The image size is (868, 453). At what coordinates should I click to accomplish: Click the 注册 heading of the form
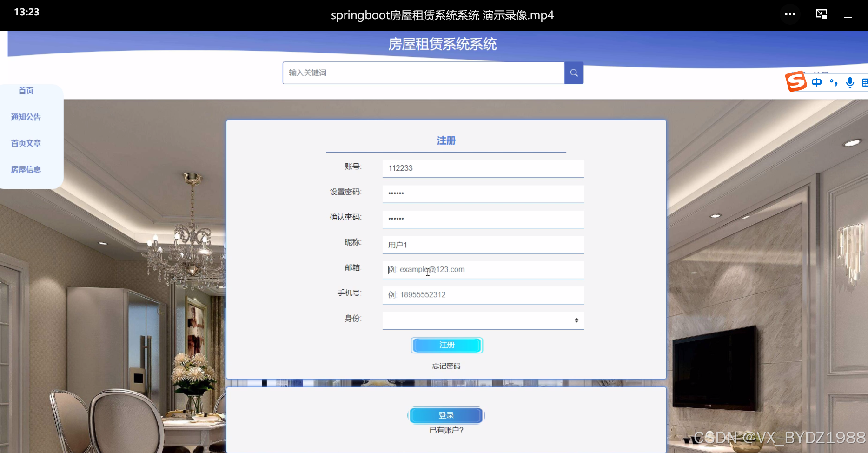coord(446,140)
